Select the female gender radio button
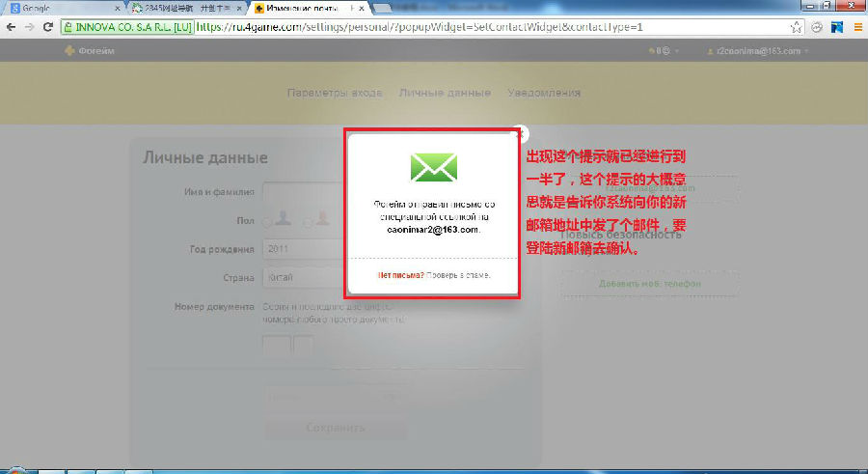Screen dimensions: 868x474 tap(309, 222)
